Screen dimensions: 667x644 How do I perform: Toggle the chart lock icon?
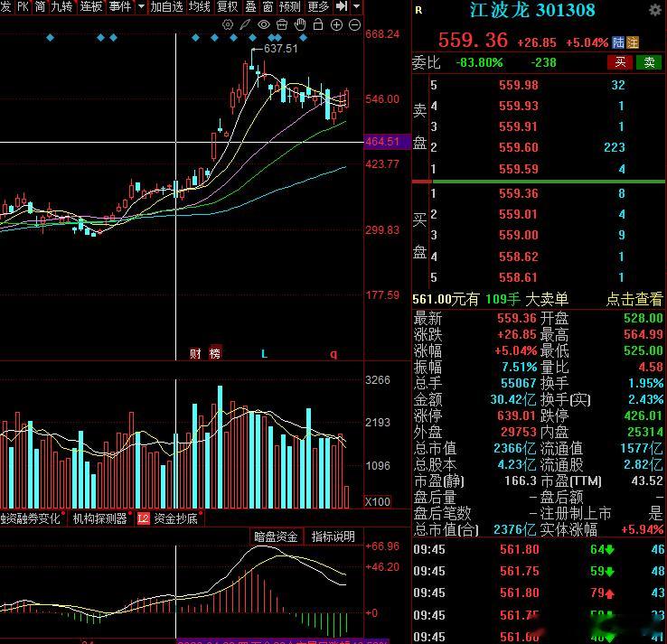click(x=318, y=24)
